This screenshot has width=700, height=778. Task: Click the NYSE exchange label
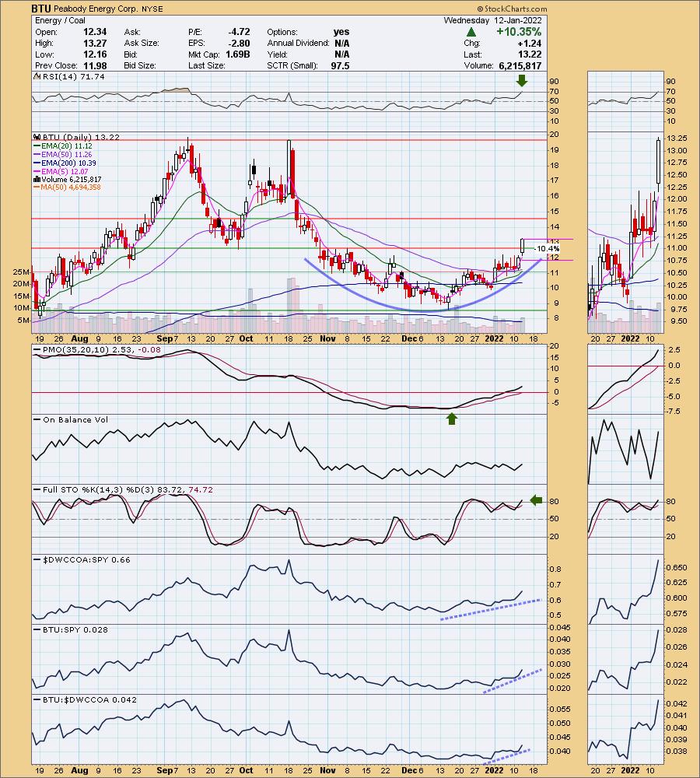152,9
